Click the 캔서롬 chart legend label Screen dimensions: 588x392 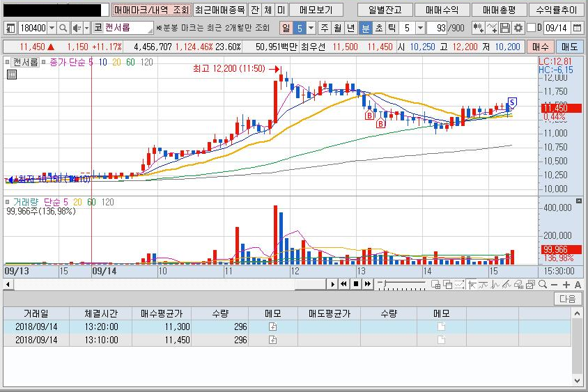pyautogui.click(x=26, y=62)
